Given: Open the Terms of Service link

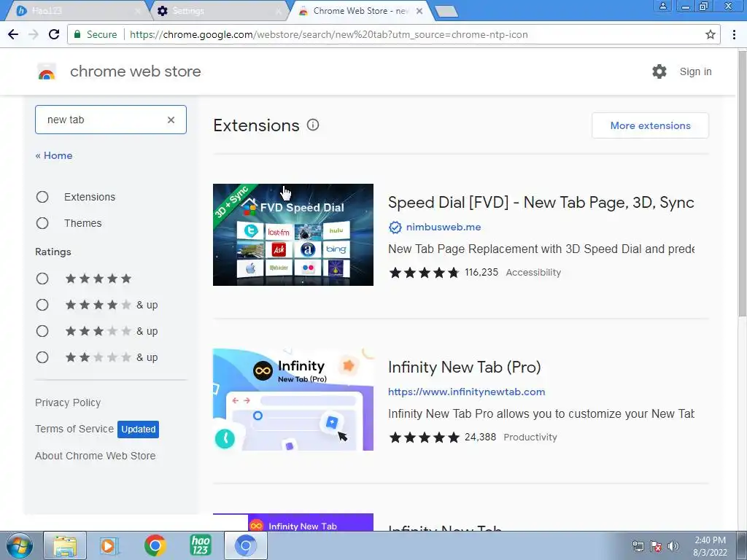Looking at the screenshot, I should (74, 429).
